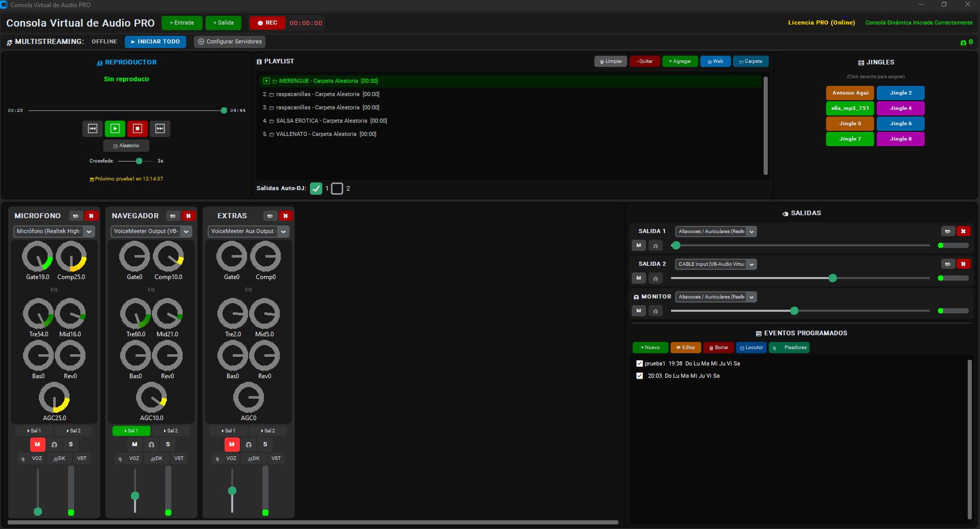Screen dimensions: 980x529
Task: Uncheck the prueba1 19:38 scheduled event
Action: (x=639, y=363)
